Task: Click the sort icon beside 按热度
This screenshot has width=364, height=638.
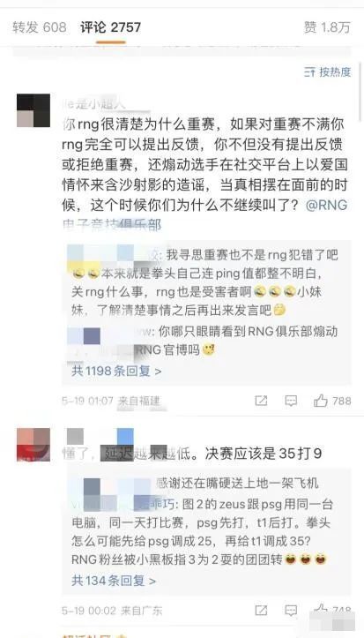Action: (x=309, y=72)
